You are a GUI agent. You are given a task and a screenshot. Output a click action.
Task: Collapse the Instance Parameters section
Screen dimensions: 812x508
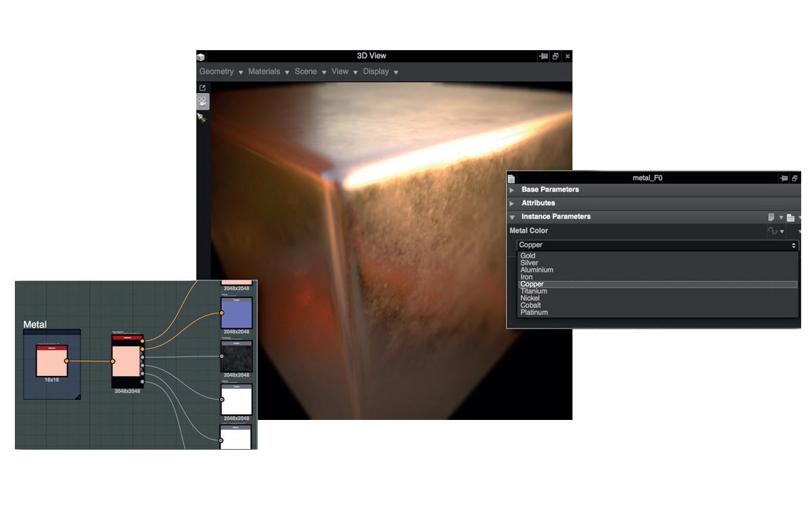512,217
